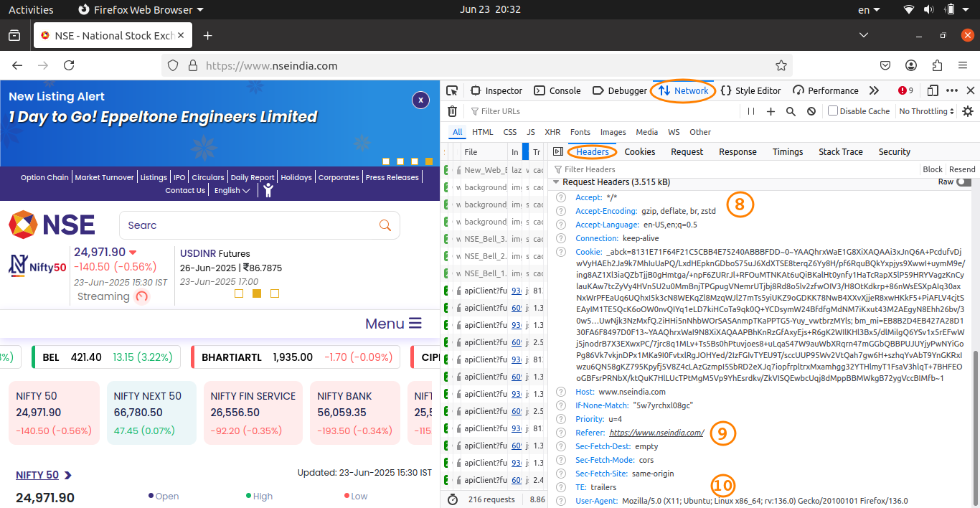Select first banner carousel indicator

(386, 161)
